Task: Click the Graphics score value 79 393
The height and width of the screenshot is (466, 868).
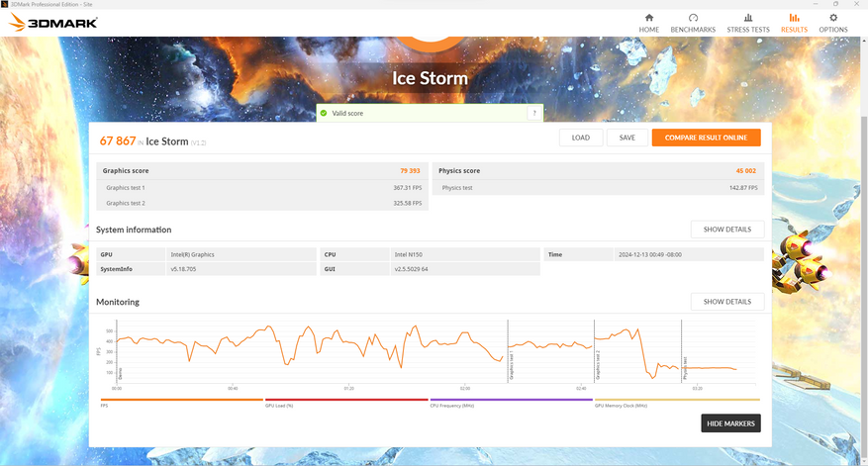Action: point(410,171)
